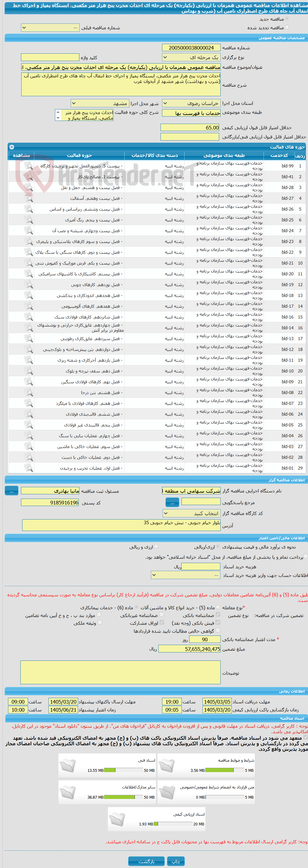Select the ارزی/ریالی radio option
This screenshot has width=308, height=868.
218,546
